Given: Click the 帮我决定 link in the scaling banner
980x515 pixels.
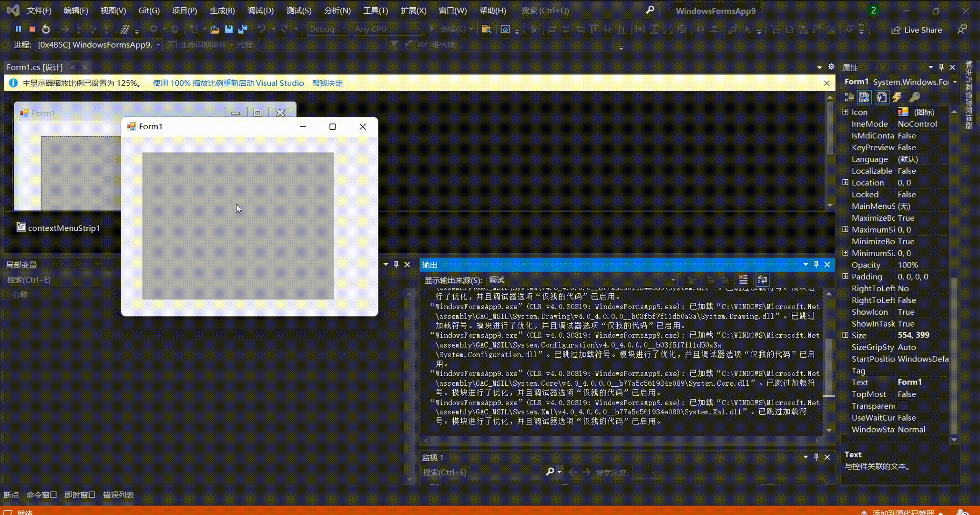Looking at the screenshot, I should coord(327,83).
